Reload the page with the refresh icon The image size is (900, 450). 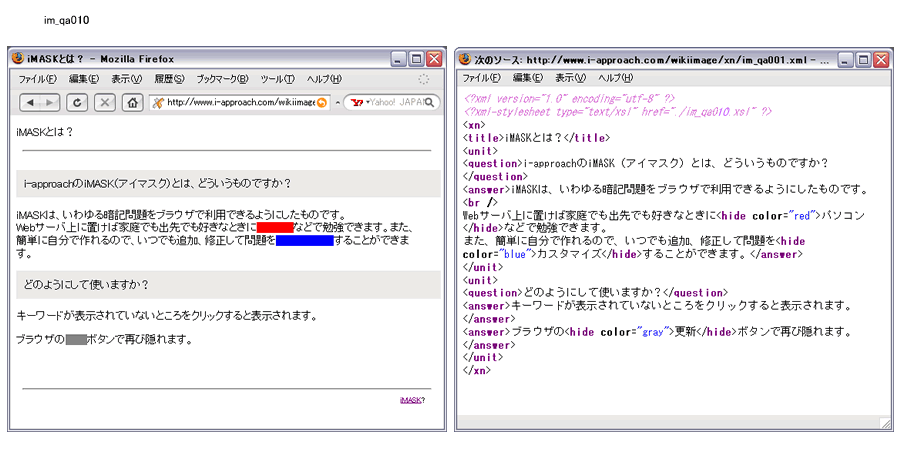click(x=78, y=102)
